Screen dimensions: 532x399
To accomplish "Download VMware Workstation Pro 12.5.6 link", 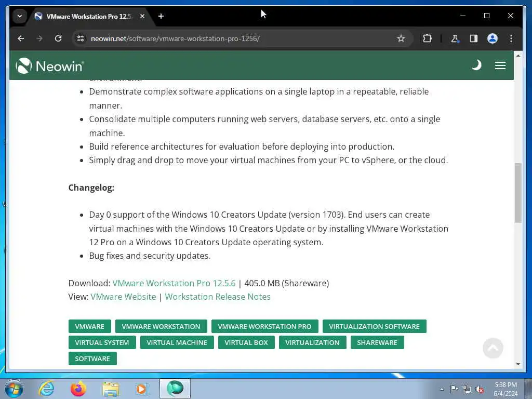I will pos(174,283).
